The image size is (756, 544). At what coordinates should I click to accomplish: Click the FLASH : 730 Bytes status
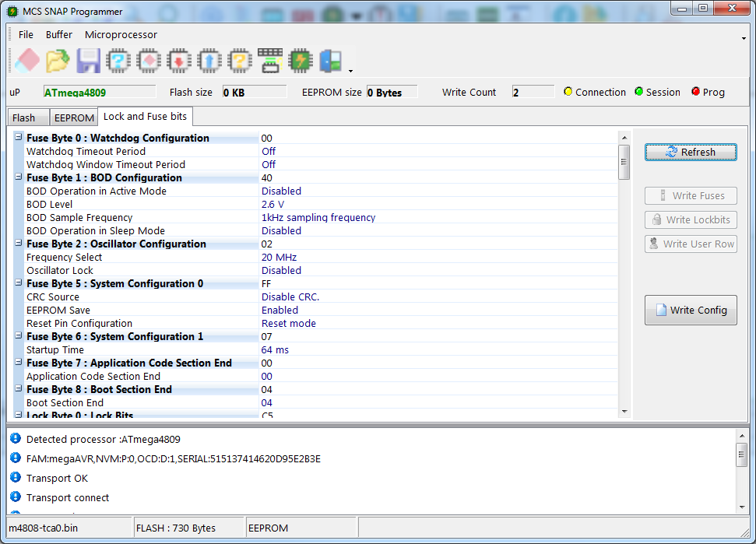(x=189, y=528)
